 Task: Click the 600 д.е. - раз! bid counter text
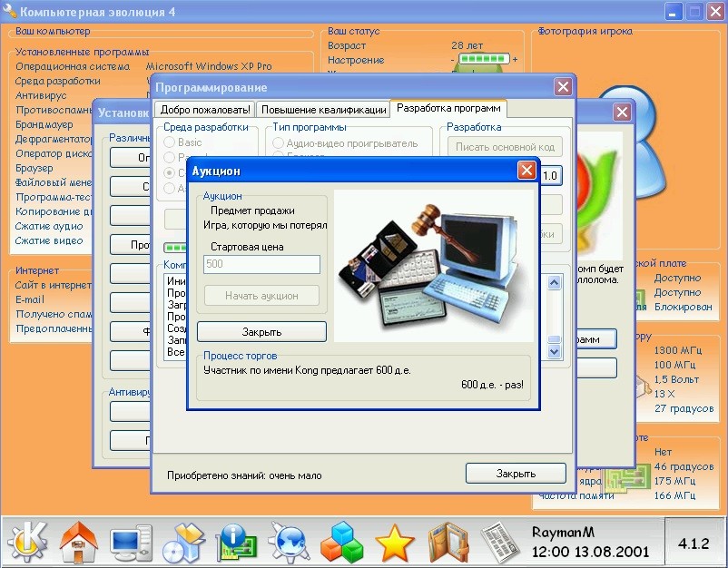[492, 384]
